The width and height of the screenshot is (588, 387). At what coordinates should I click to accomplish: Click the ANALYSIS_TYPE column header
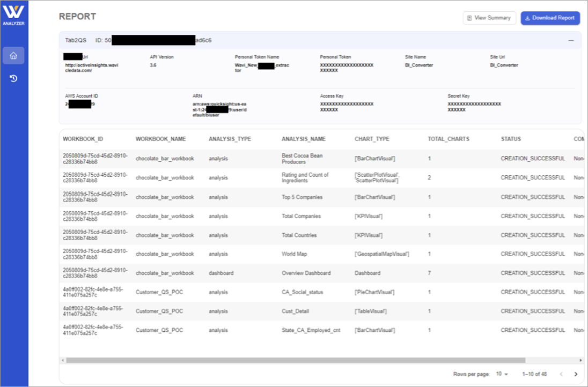click(x=230, y=139)
